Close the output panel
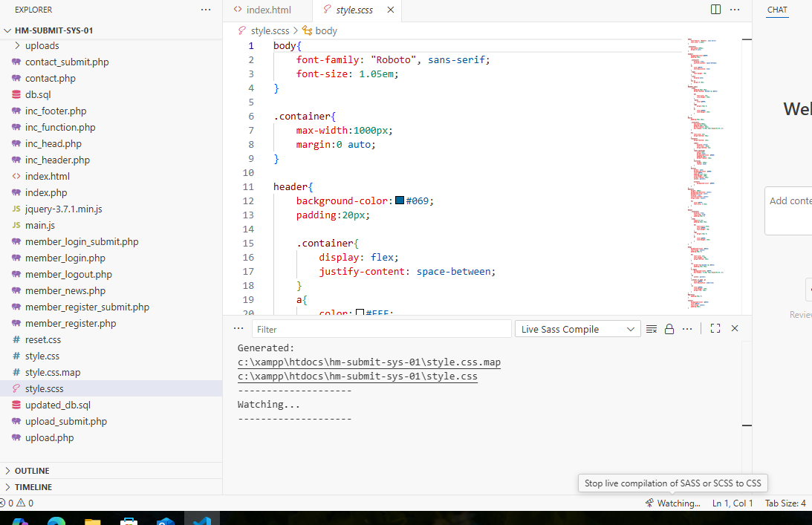Screen dimensions: 812x525 pyautogui.click(x=735, y=328)
